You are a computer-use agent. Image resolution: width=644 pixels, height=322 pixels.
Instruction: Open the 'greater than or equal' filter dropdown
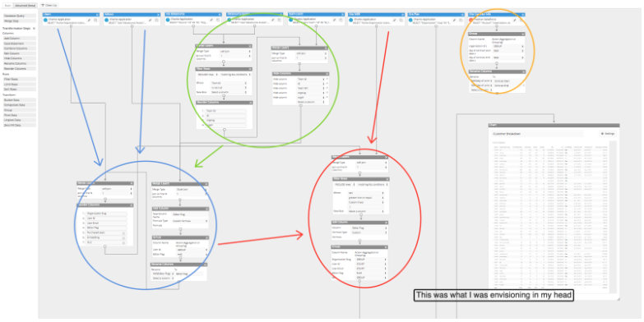(x=367, y=197)
